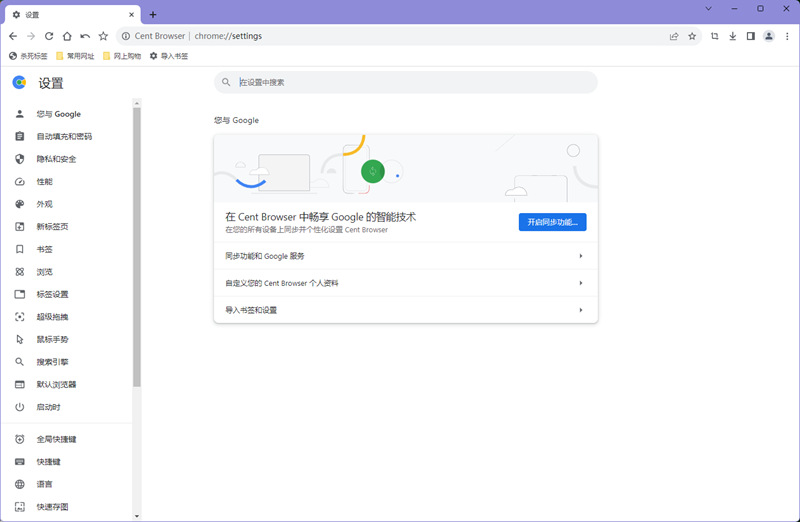This screenshot has width=800, height=522.
Task: Click the crop screenshot icon in toolbar
Action: (714, 36)
